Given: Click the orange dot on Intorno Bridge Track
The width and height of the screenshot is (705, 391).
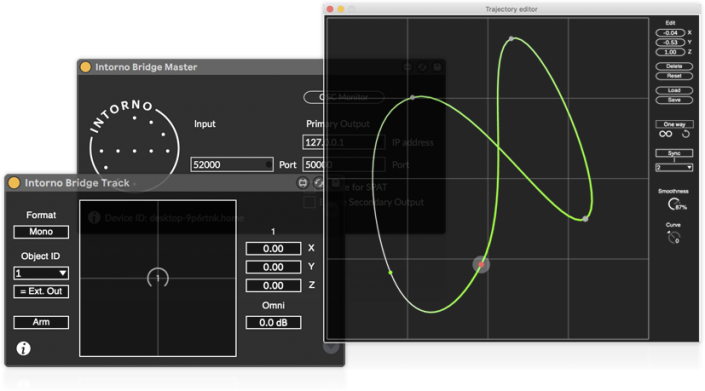Looking at the screenshot, I should point(14,183).
